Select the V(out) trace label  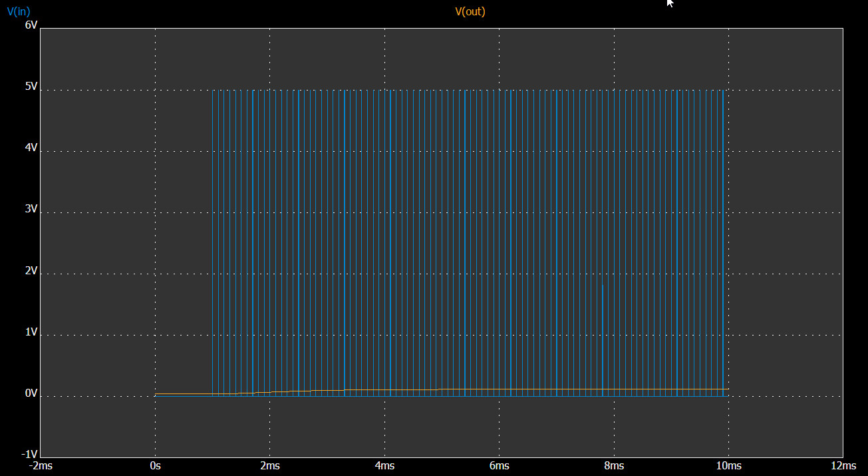(470, 11)
